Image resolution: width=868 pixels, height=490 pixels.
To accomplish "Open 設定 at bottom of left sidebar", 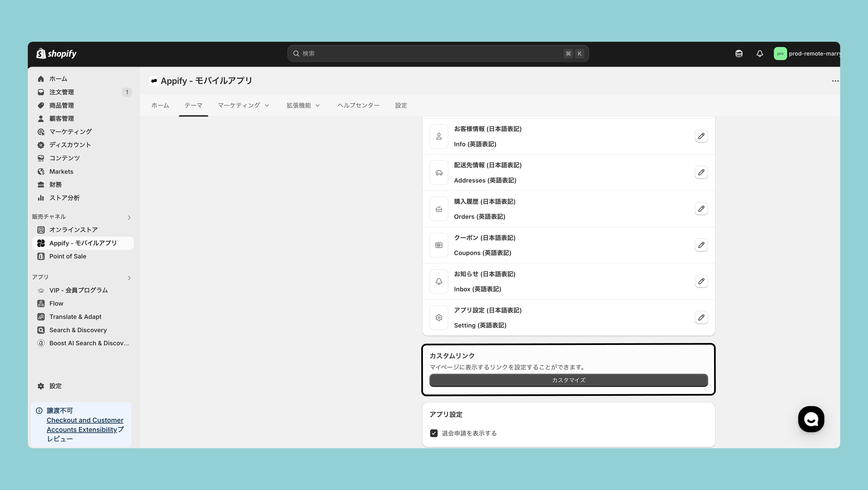I will [x=83, y=386].
